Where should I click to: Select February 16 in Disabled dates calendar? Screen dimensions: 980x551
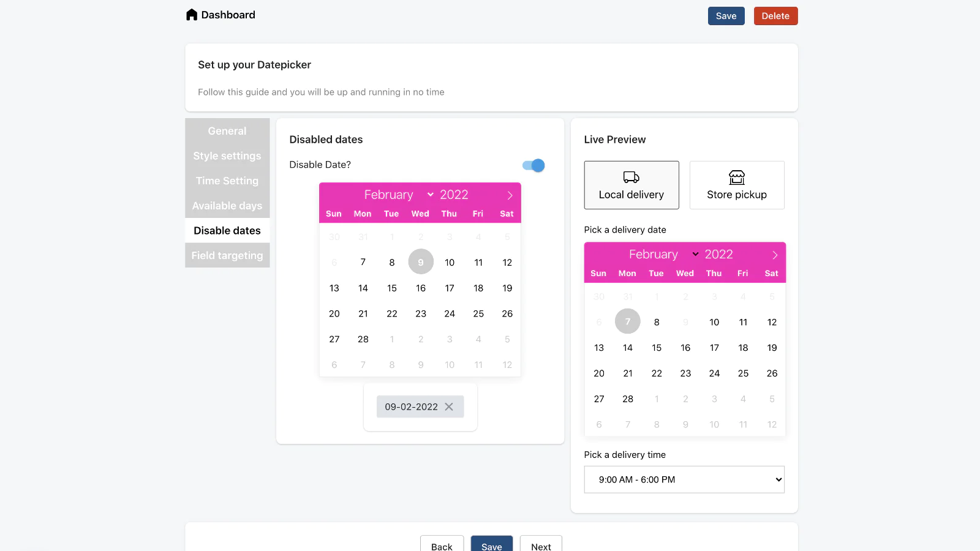(421, 288)
